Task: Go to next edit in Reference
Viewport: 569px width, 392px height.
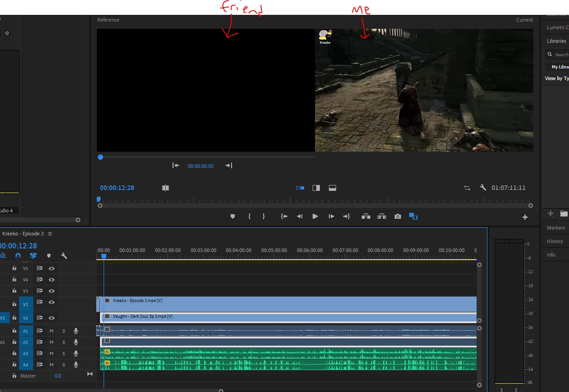Action: (x=229, y=166)
